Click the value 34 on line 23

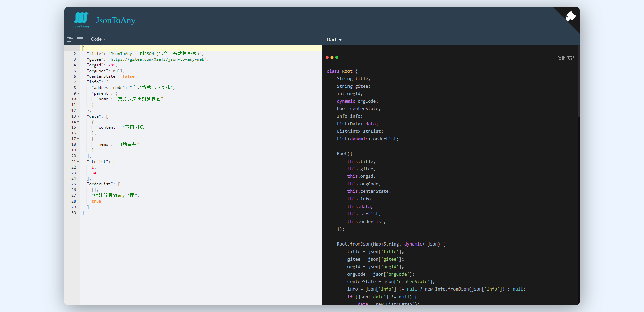click(x=94, y=173)
